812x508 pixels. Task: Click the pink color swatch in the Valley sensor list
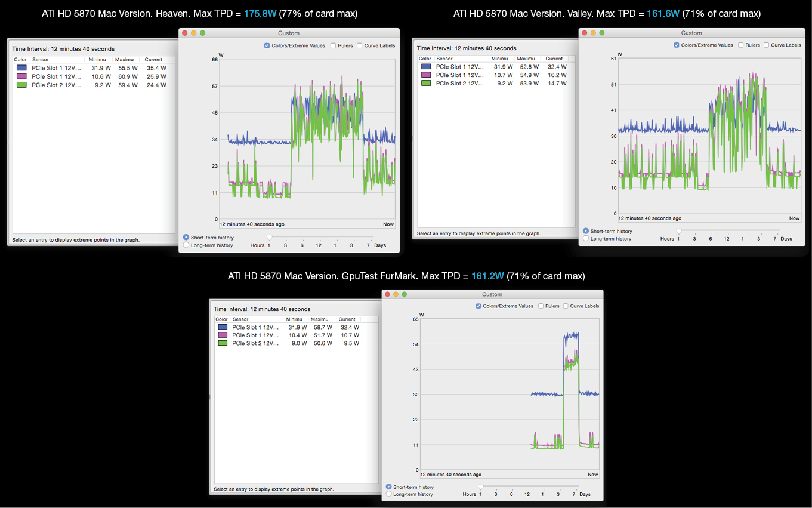click(x=426, y=75)
